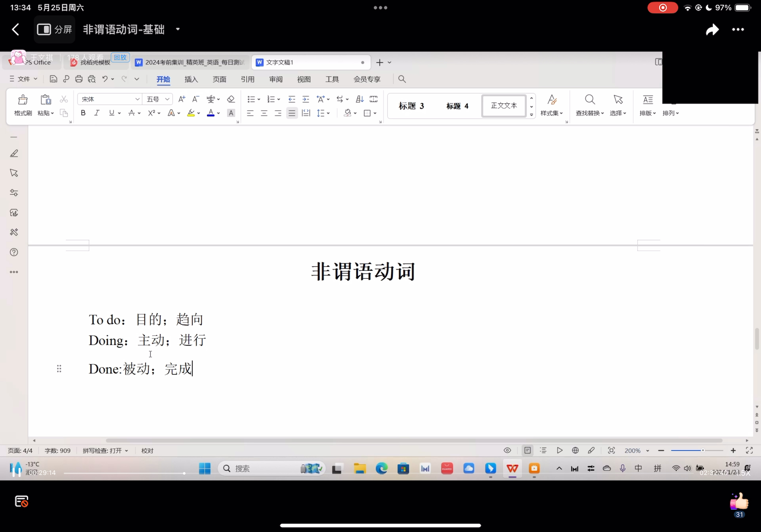Open the Windows Start button
The height and width of the screenshot is (532, 761).
205,469
